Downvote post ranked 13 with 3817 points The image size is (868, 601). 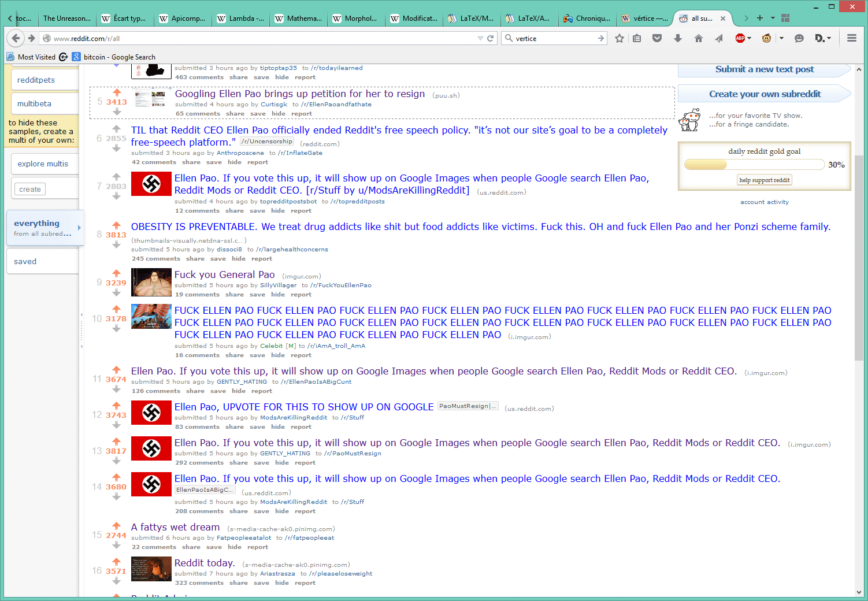pos(117,461)
